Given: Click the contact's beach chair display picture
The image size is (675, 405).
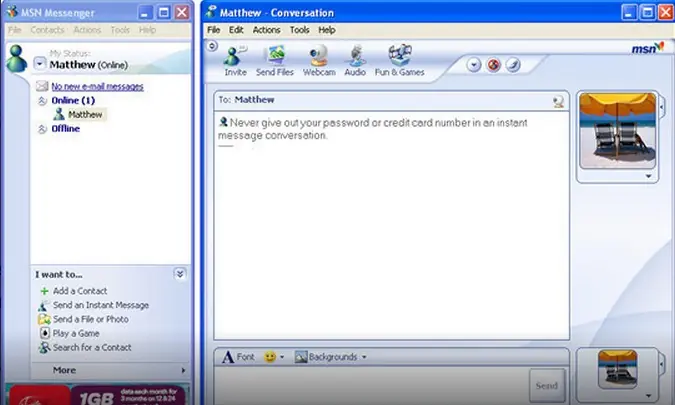Looking at the screenshot, I should 617,130.
